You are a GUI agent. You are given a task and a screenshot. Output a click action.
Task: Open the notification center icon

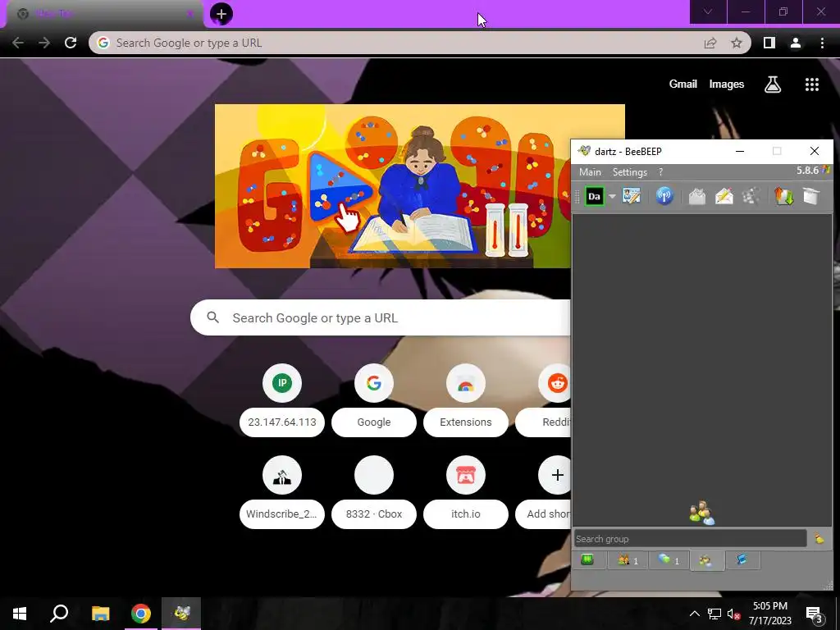pyautogui.click(x=814, y=614)
